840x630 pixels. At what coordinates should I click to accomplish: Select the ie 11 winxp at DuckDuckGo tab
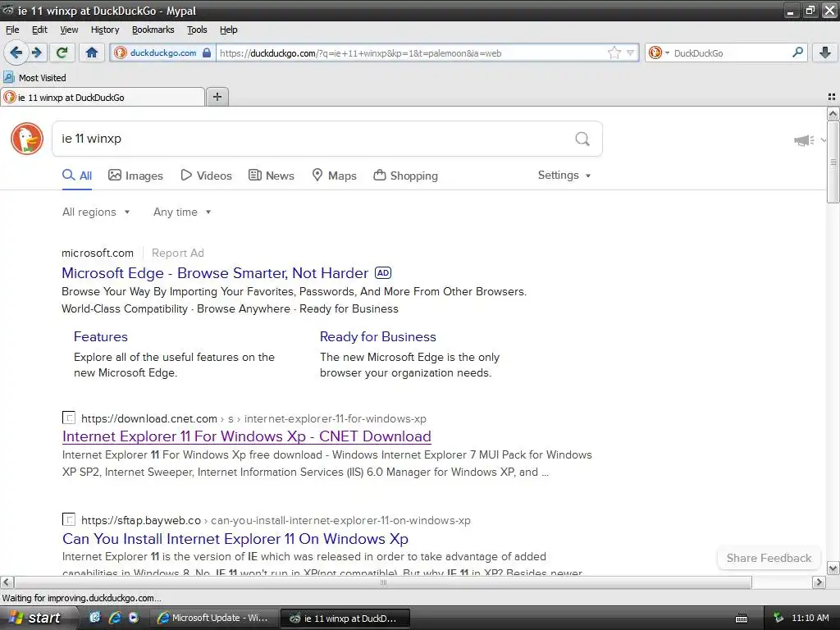pyautogui.click(x=103, y=97)
